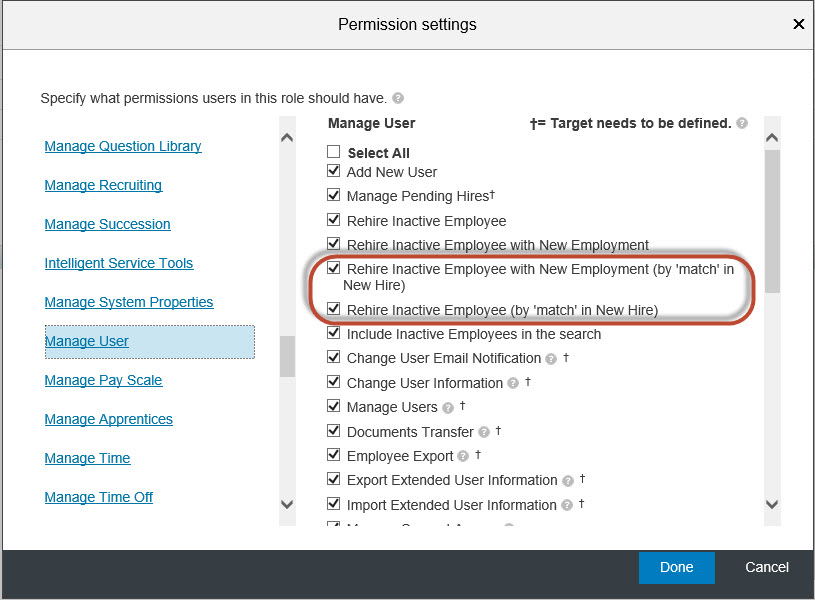Uncheck the Add New User checkbox
815x600 pixels.
point(334,171)
